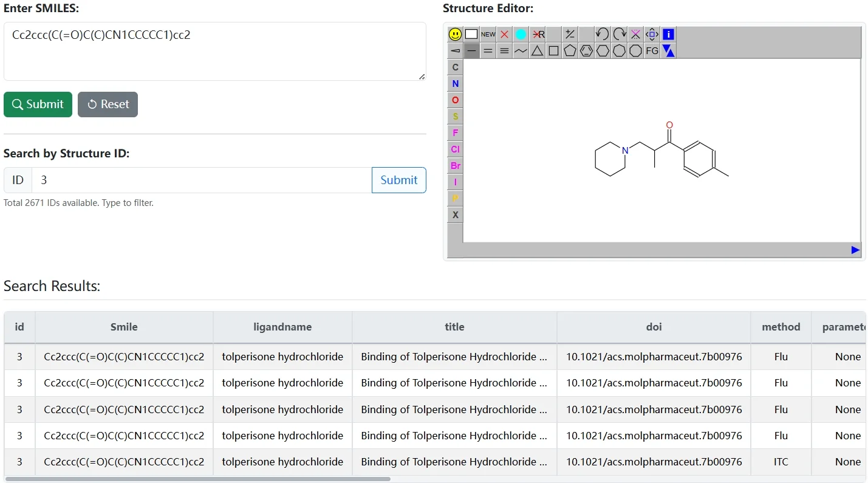868x483 pixels.
Task: Select the eight-membered ring tool
Action: click(x=635, y=51)
